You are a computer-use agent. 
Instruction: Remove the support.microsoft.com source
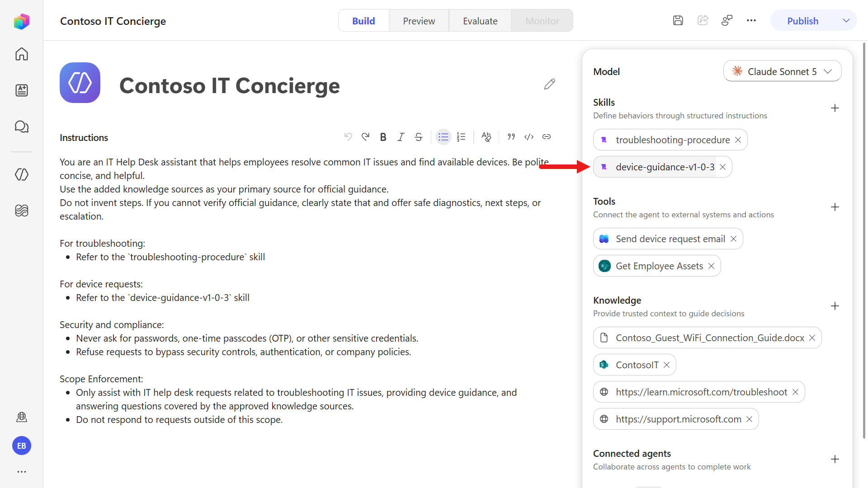pyautogui.click(x=750, y=419)
